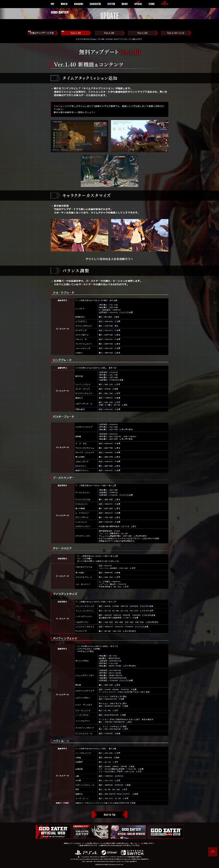Click the Back to Top button

109,815
